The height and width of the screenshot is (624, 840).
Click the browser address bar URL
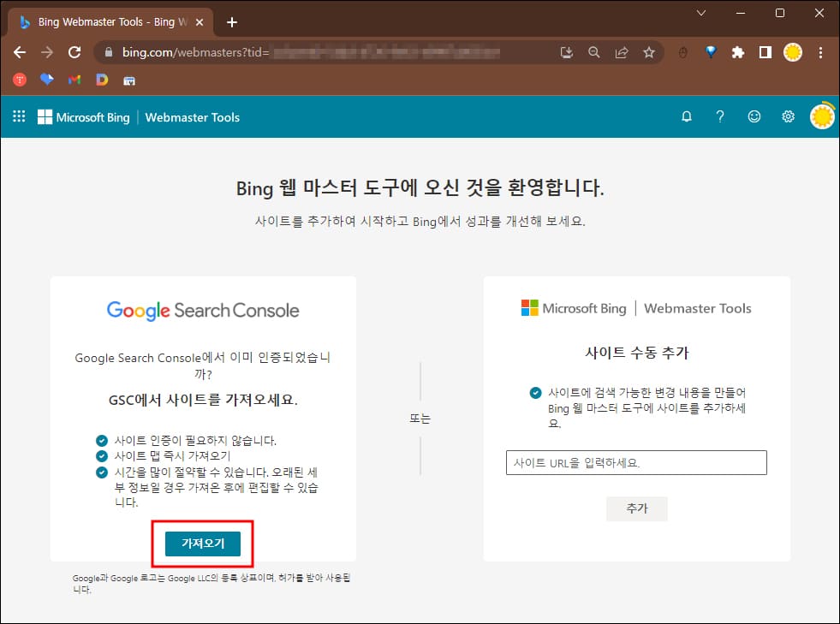pos(311,52)
